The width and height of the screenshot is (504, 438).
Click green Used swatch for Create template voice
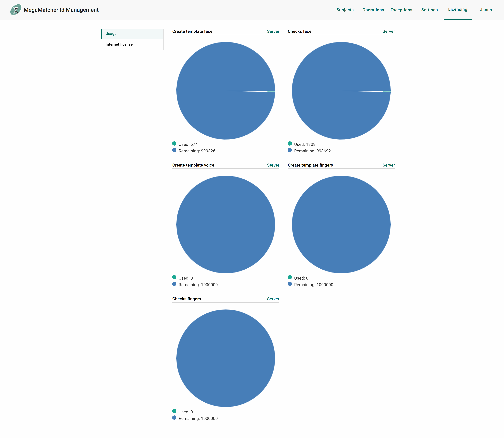(174, 277)
